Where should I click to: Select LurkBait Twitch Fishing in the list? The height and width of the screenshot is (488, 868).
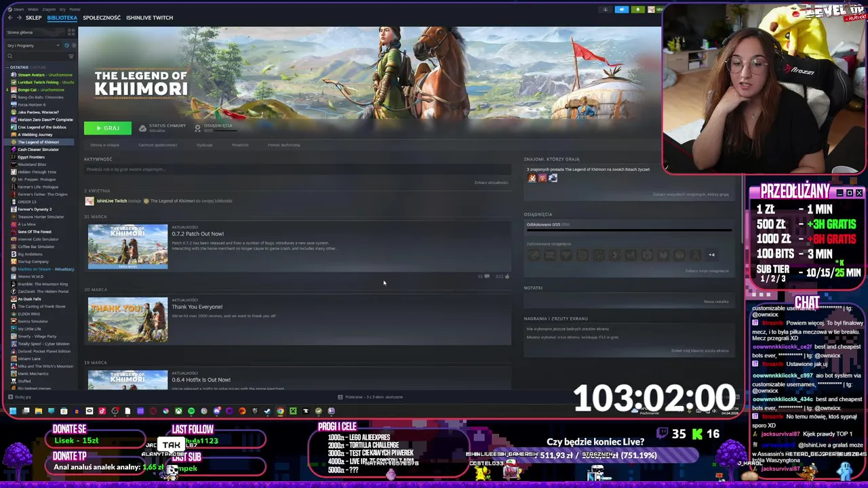click(x=41, y=83)
